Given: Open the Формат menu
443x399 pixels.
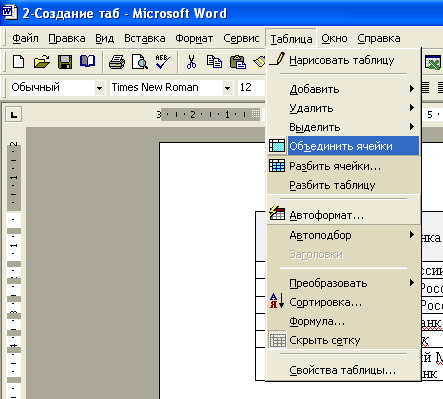Looking at the screenshot, I should pos(194,39).
